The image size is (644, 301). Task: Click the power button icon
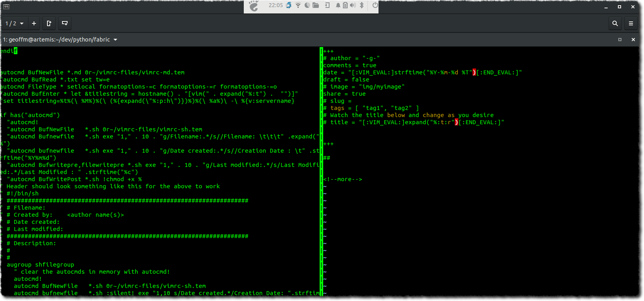375,5
